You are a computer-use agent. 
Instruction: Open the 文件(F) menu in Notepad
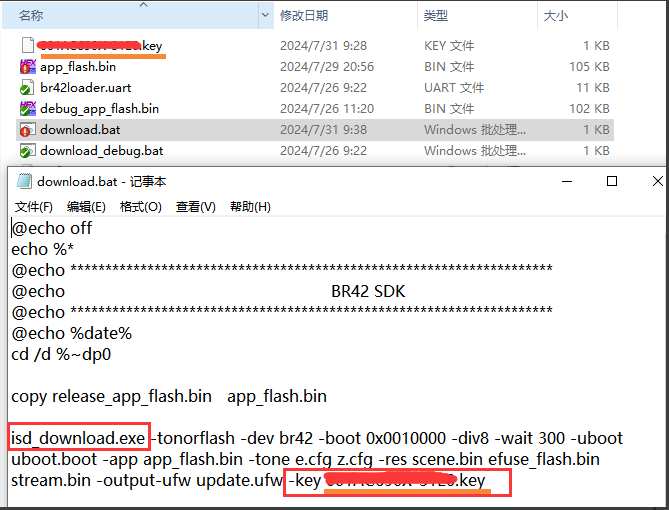pos(34,207)
